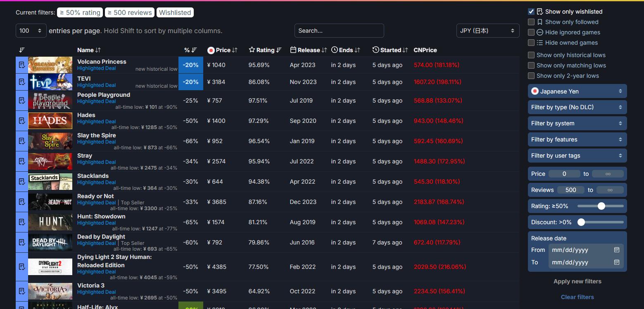Enable Show only historical lows checkbox

click(531, 55)
